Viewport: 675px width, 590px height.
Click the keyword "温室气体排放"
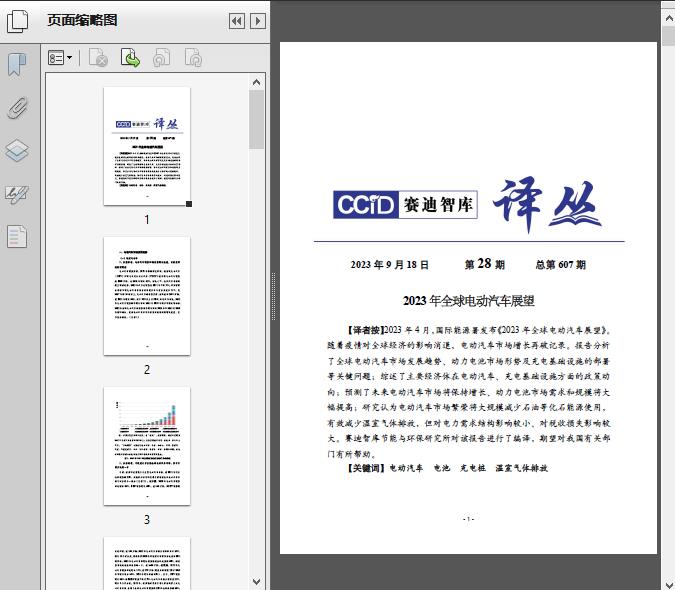[x=521, y=468]
